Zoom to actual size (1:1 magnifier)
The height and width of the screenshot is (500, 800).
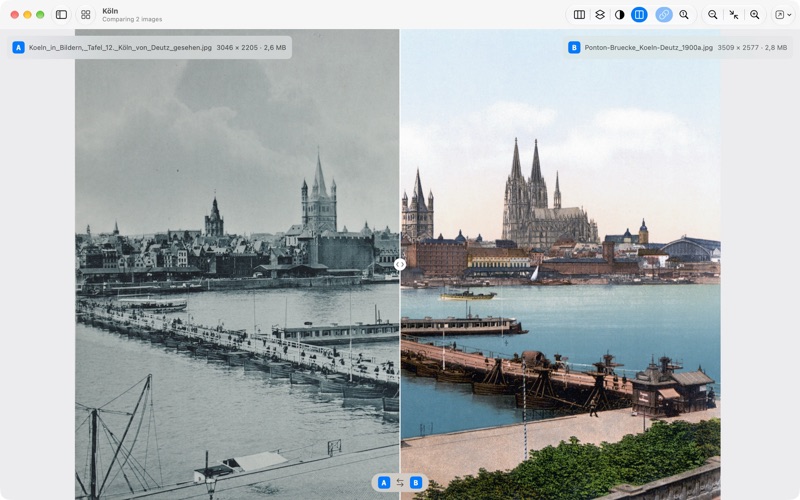684,15
